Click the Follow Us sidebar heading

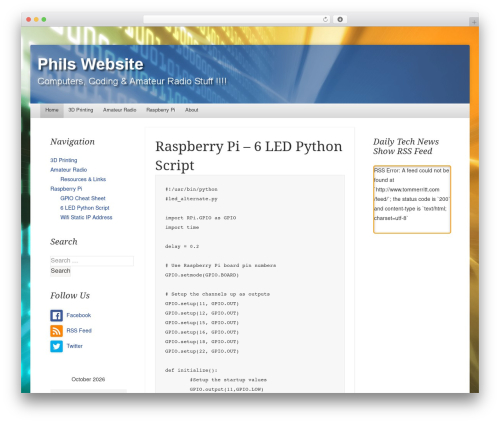pos(70,296)
